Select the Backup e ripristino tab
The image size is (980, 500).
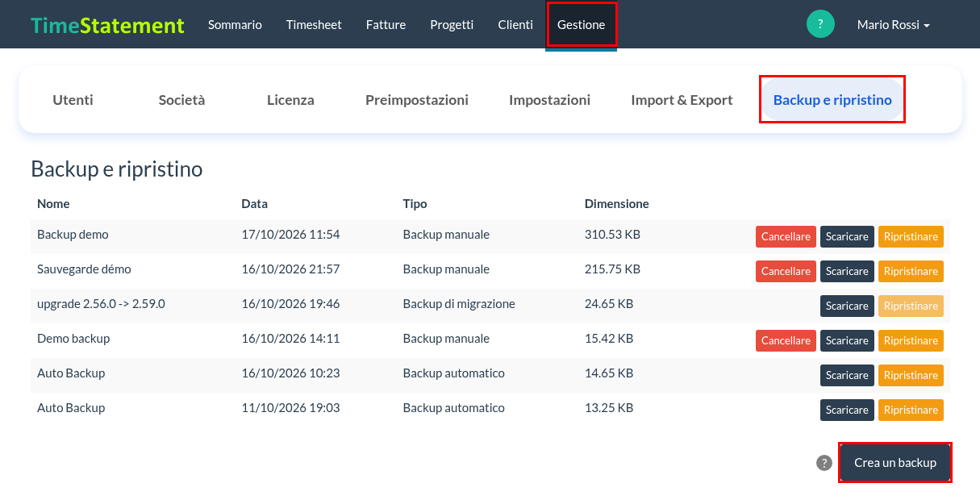click(832, 100)
